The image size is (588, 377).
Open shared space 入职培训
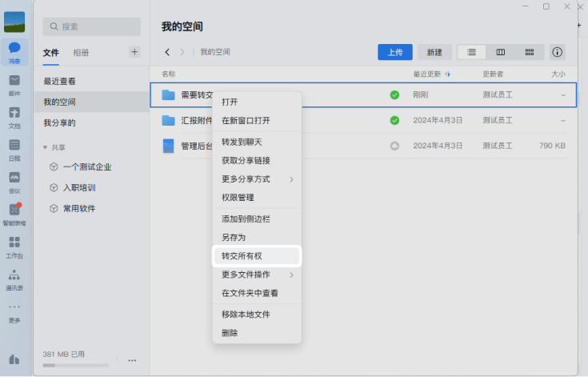pos(79,187)
